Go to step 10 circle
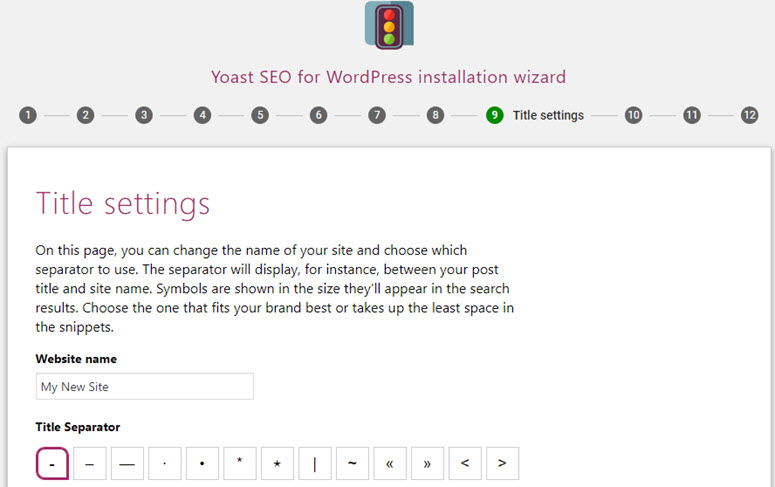This screenshot has height=487, width=775. [x=633, y=115]
